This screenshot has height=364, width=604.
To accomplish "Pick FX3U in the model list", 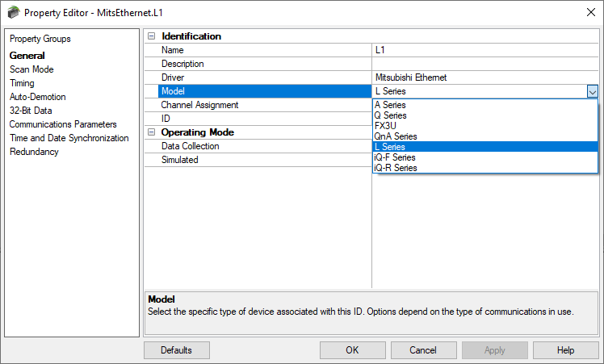I will click(485, 126).
